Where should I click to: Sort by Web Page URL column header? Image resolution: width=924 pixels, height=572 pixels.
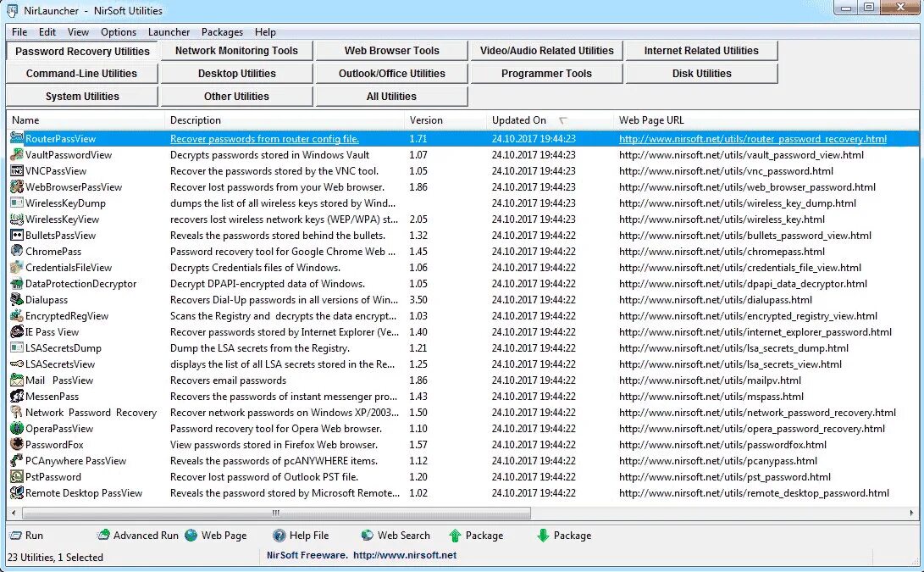pos(766,120)
